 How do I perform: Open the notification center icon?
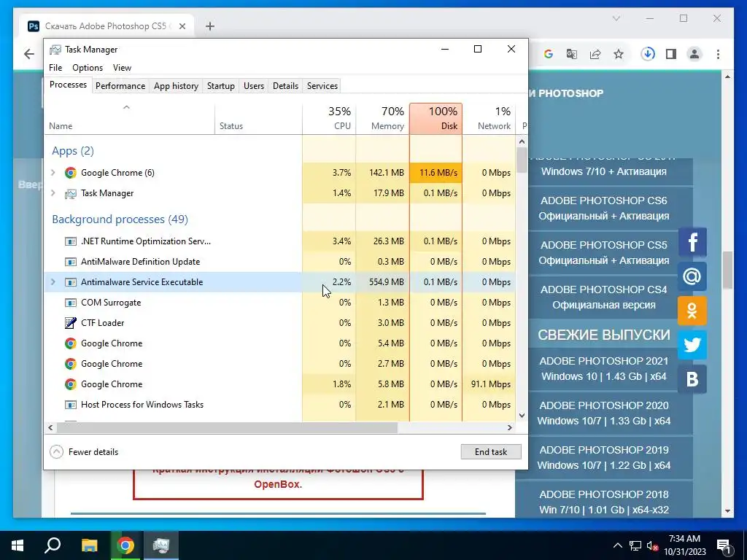point(724,545)
